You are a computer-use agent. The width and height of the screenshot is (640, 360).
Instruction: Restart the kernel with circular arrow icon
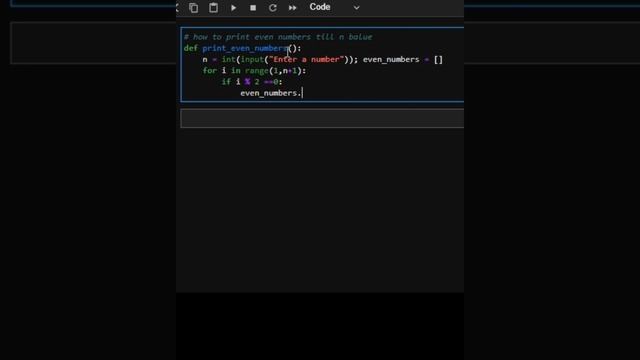pos(273,8)
